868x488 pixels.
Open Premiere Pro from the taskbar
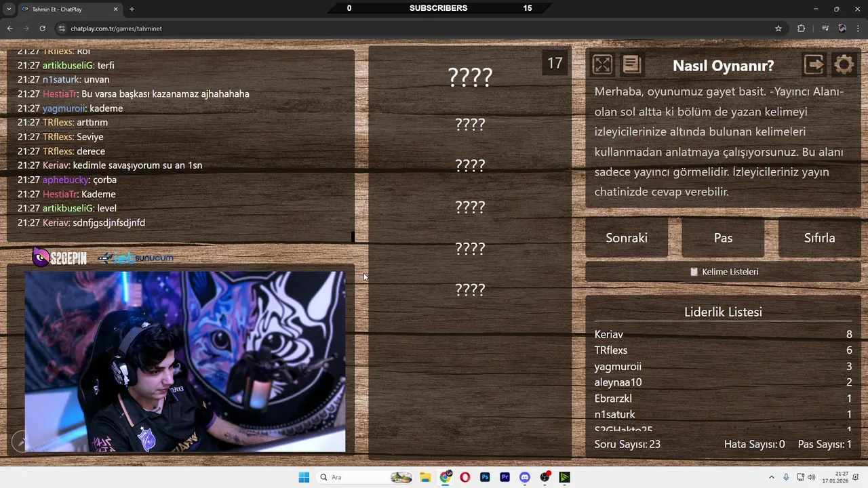505,477
